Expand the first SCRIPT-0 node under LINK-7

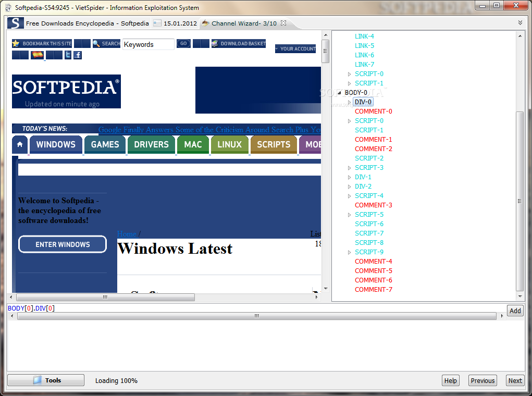(349, 74)
